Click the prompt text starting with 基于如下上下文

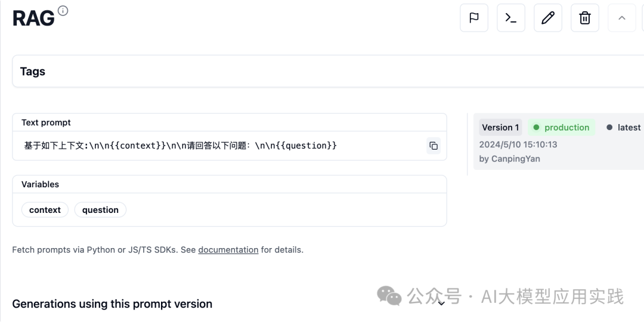tap(180, 145)
